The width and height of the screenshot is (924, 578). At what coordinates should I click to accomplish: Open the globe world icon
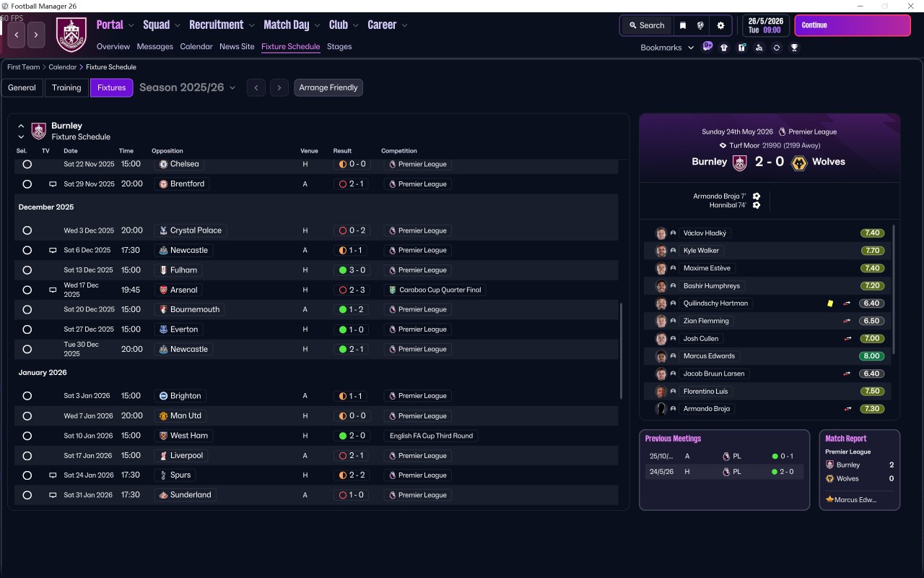pos(700,25)
